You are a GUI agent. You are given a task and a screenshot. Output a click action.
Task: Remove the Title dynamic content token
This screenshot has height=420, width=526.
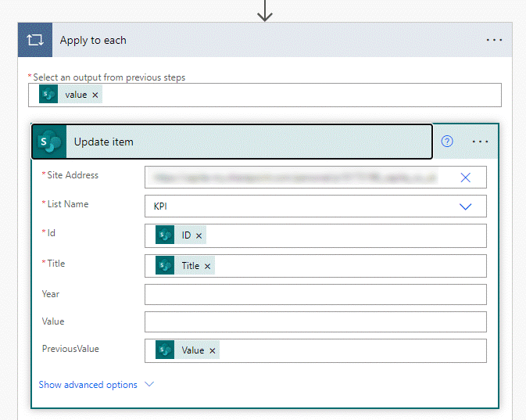208,266
